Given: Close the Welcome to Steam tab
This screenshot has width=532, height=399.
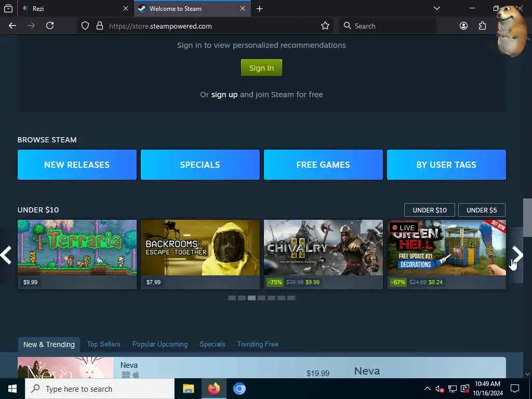Looking at the screenshot, I should (243, 8).
